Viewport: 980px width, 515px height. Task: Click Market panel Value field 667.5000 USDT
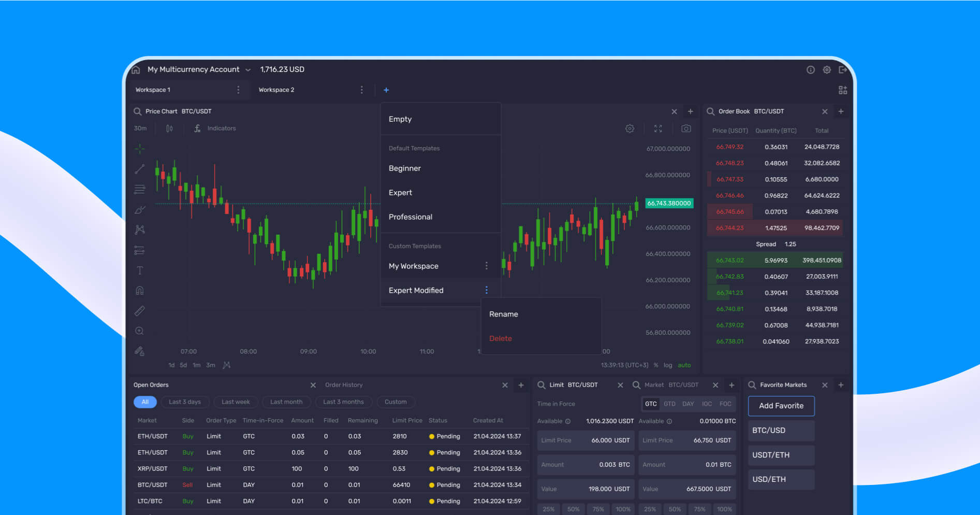pyautogui.click(x=687, y=489)
